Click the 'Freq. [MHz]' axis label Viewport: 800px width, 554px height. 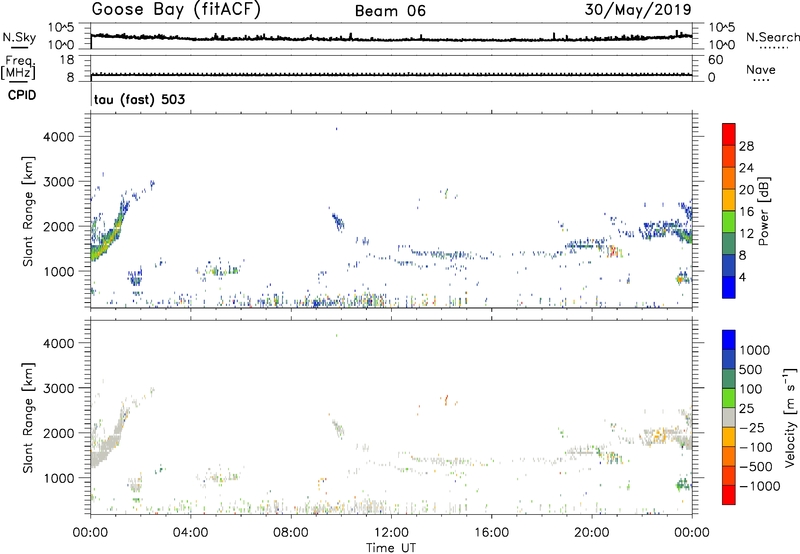click(x=19, y=68)
